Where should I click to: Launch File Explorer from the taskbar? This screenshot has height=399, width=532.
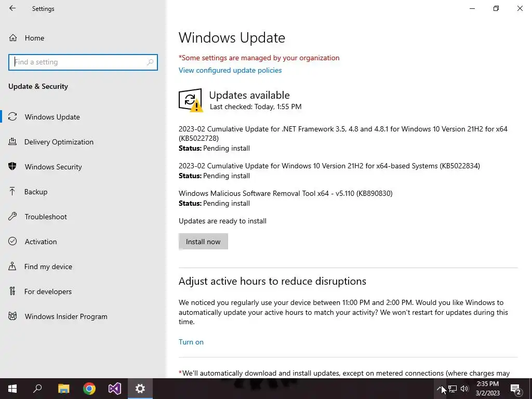coord(63,389)
